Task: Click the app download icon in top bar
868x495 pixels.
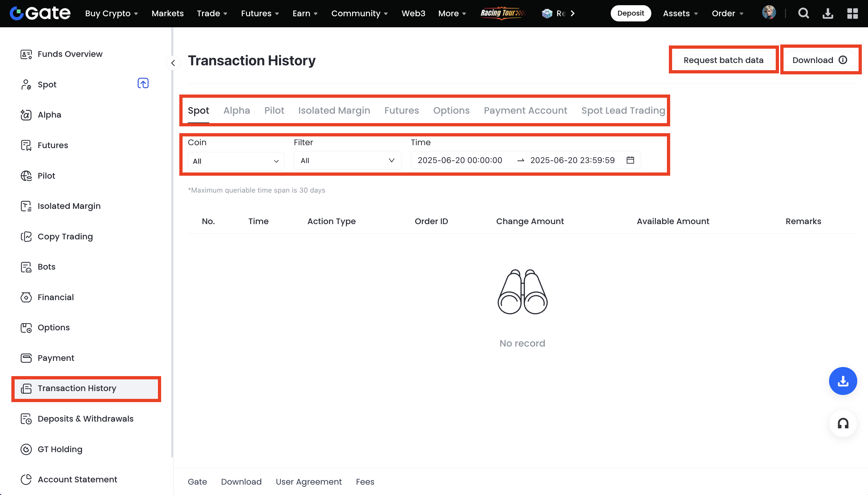Action: pyautogui.click(x=827, y=13)
